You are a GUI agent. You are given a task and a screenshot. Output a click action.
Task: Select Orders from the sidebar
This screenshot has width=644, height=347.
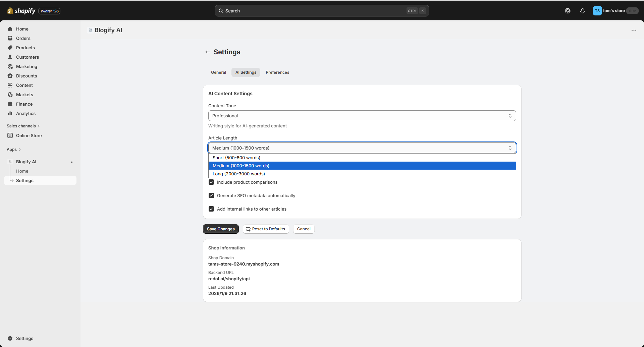[x=23, y=38]
